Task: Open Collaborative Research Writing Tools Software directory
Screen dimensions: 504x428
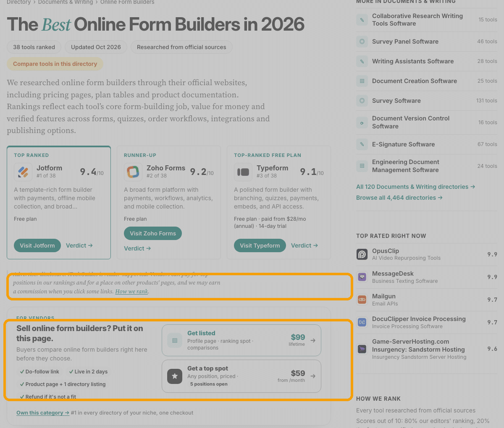Action: [x=427, y=20]
